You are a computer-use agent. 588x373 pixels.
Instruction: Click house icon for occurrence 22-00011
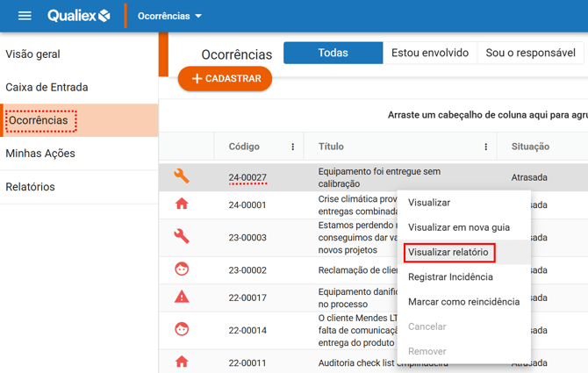pyautogui.click(x=182, y=362)
